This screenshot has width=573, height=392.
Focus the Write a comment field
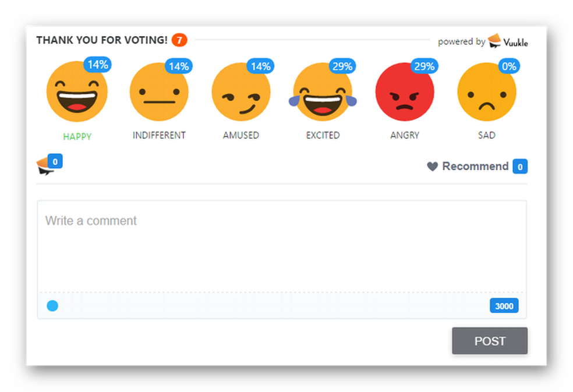click(x=282, y=245)
